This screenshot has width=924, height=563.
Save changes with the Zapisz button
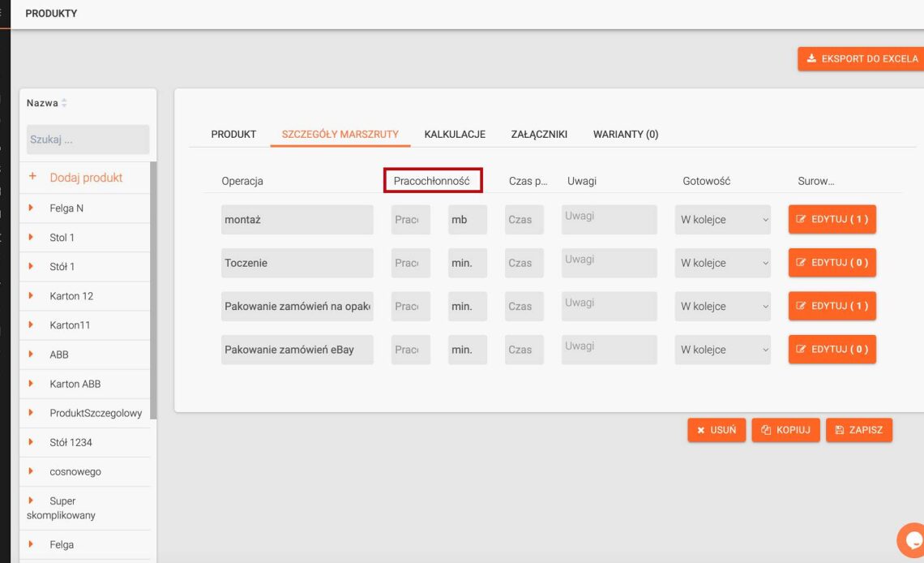[858, 430]
